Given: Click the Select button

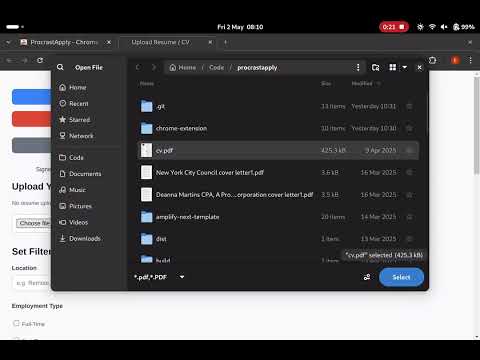Looking at the screenshot, I should click(401, 277).
